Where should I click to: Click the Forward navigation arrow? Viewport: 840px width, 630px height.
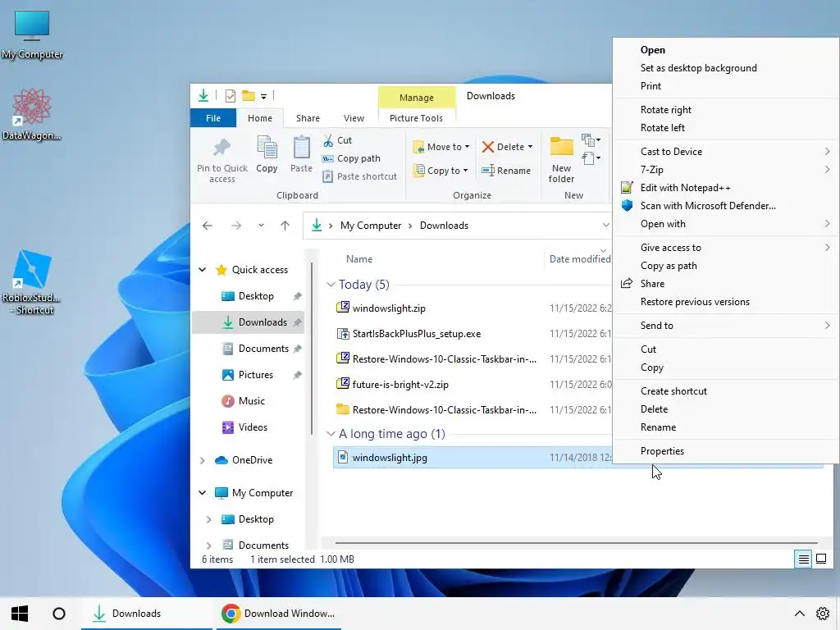(236, 226)
